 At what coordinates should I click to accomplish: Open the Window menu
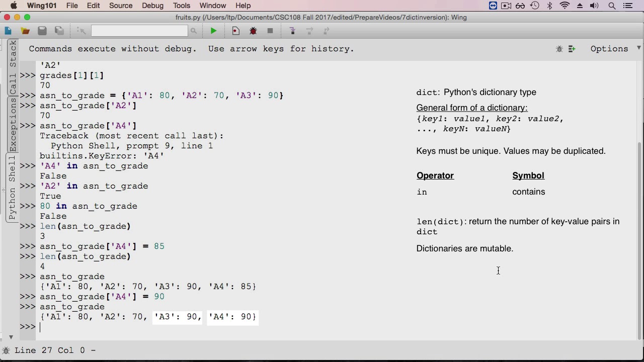pos(213,6)
